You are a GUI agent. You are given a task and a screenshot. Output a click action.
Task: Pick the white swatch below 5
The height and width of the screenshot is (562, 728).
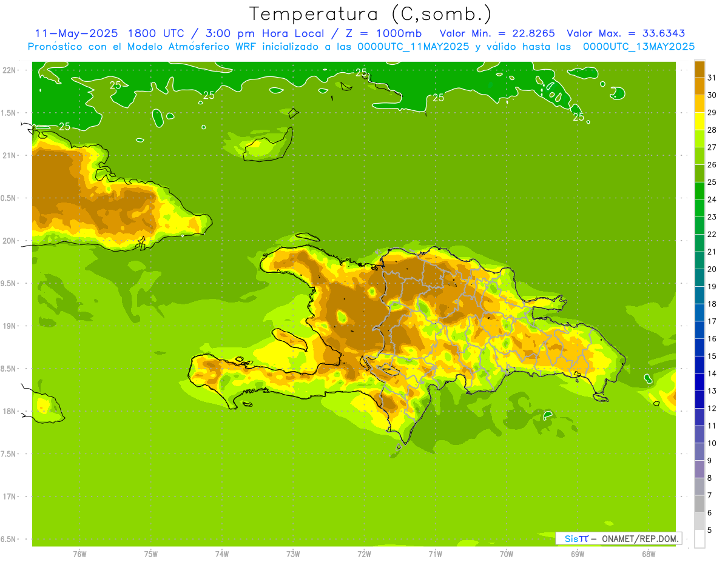click(x=699, y=538)
